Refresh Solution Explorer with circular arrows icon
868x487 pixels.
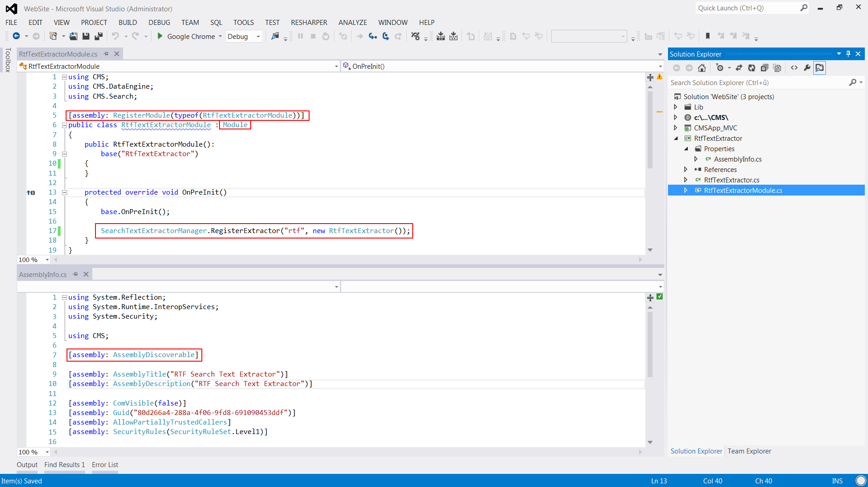pyautogui.click(x=752, y=68)
